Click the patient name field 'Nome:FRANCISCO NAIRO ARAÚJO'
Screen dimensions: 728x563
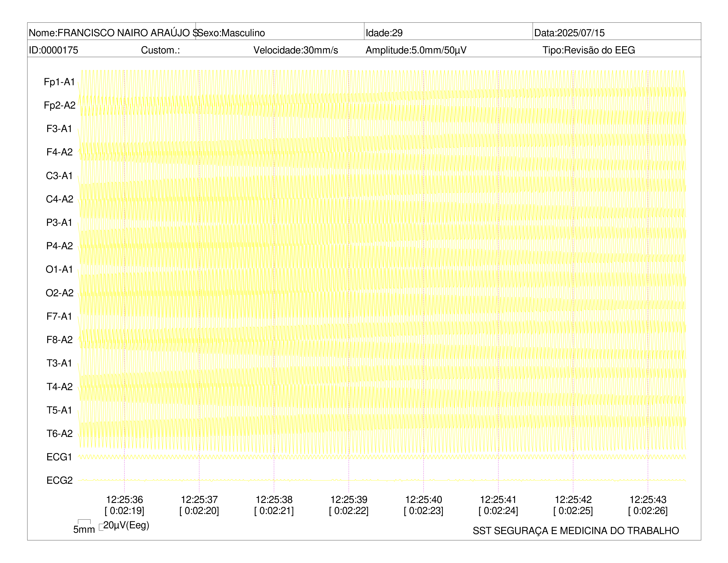(x=112, y=32)
